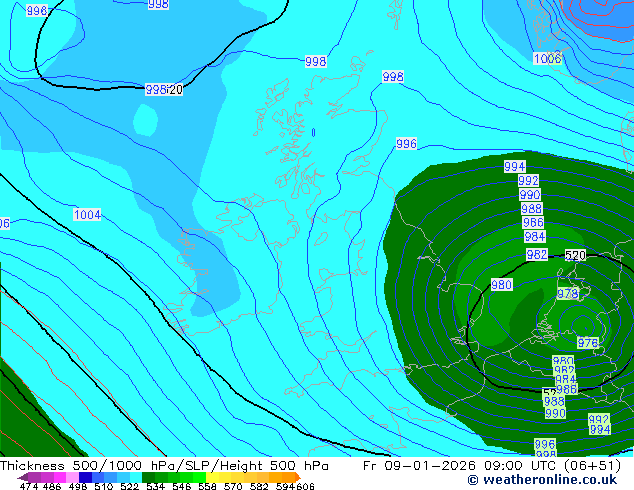Click the purple left arrow of the legend
This screenshot has height=490, width=634.
click(22, 478)
